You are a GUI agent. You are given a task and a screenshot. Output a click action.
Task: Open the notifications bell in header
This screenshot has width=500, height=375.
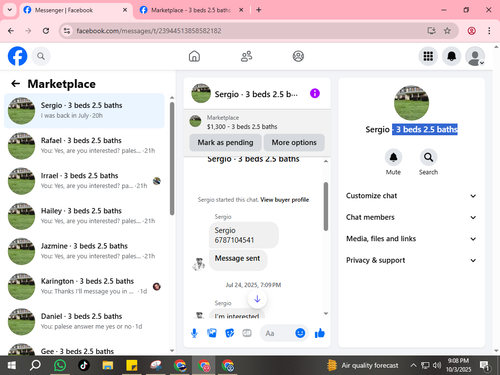(x=451, y=56)
